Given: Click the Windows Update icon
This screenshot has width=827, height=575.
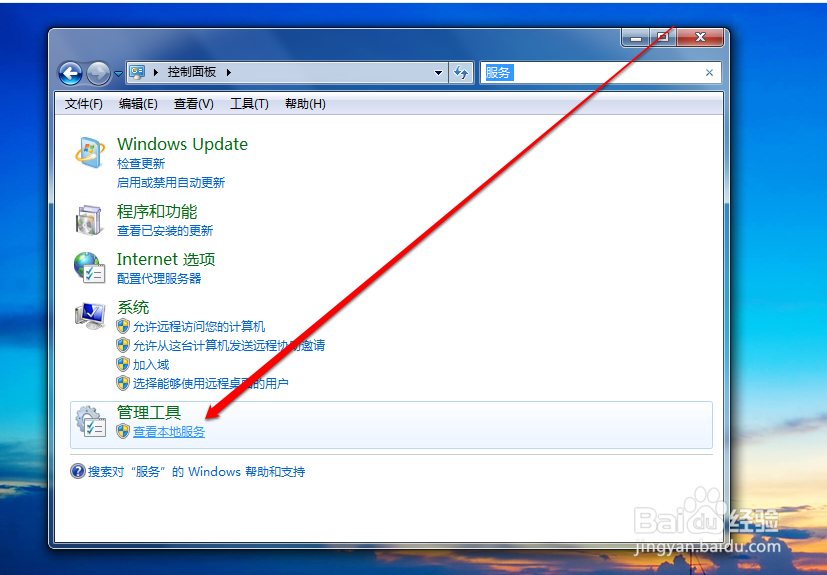Looking at the screenshot, I should [x=90, y=152].
